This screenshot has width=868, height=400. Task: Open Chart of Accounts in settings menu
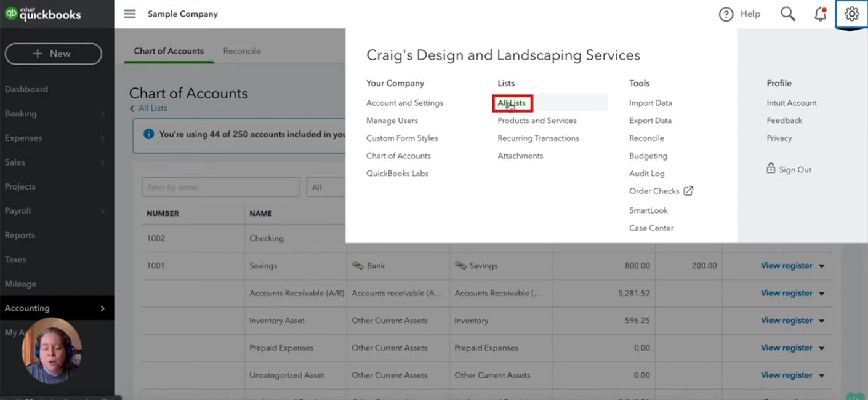pos(398,156)
